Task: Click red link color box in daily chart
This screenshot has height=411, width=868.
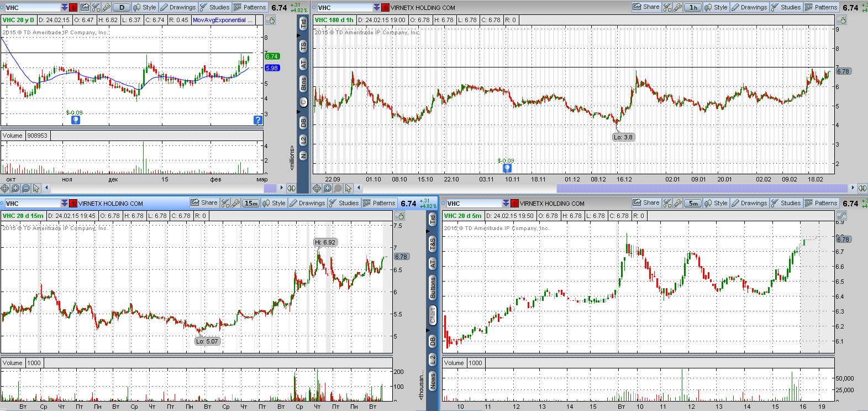Action: [73, 7]
